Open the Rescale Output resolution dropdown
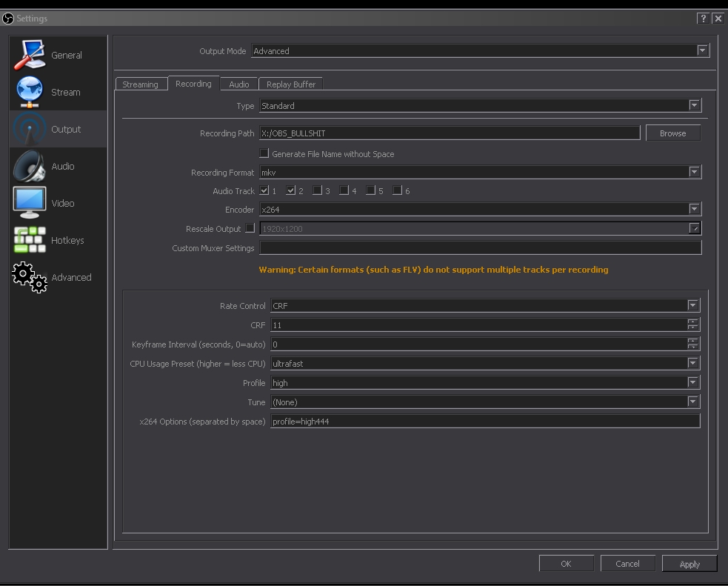The width and height of the screenshot is (728, 586). coord(481,228)
